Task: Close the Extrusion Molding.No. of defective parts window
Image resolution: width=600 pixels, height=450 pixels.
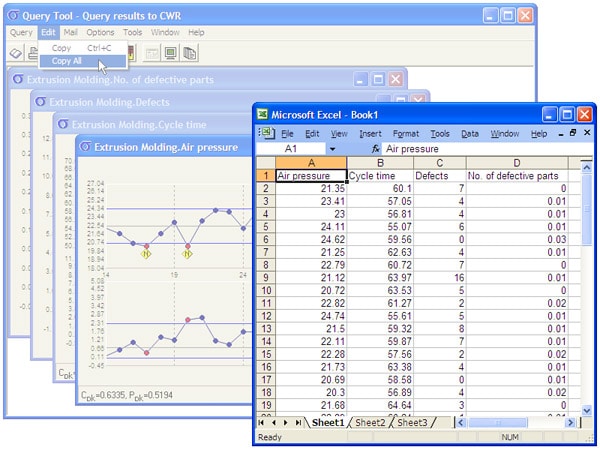Action: (x=396, y=79)
